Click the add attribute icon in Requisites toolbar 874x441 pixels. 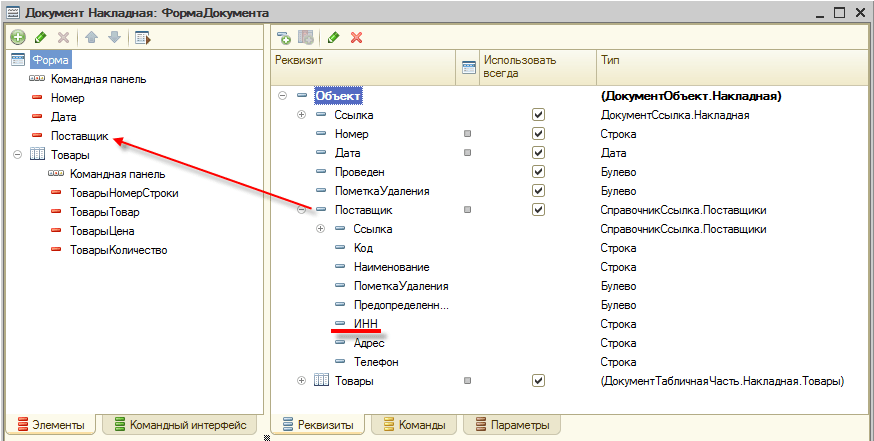point(284,37)
